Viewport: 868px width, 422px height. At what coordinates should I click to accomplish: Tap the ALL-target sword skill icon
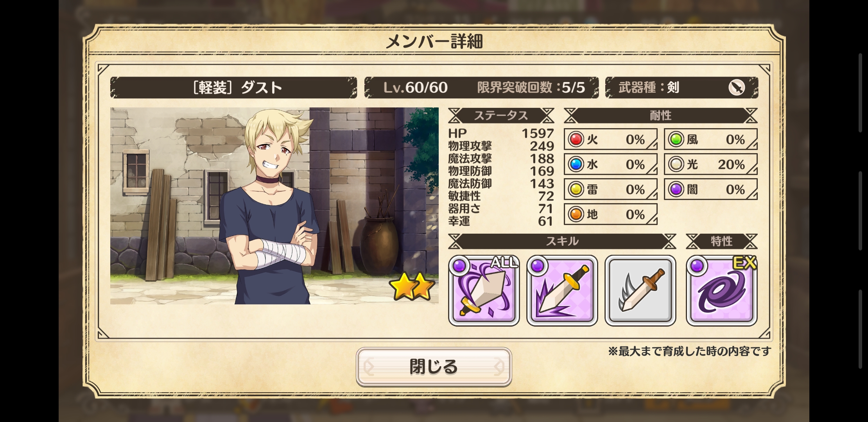pos(484,290)
